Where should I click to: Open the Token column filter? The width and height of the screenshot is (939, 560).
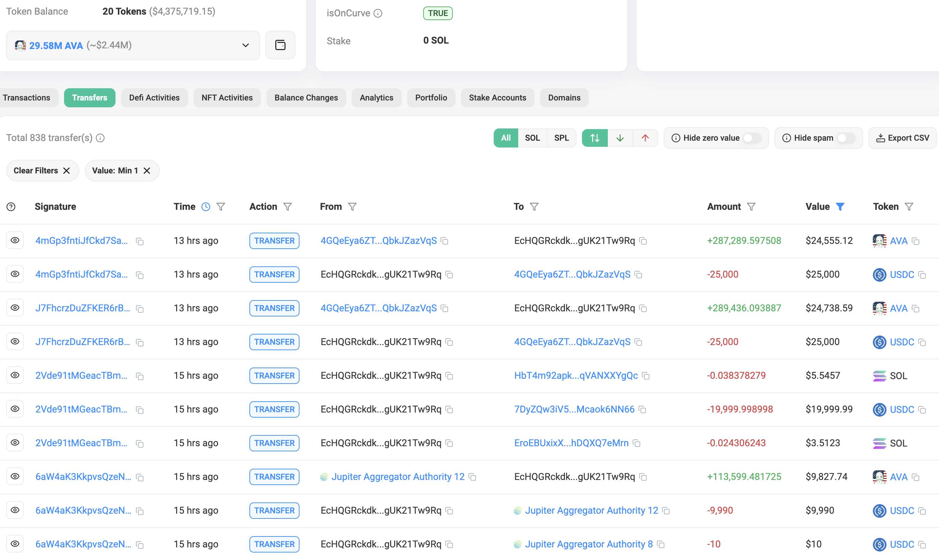tap(909, 207)
